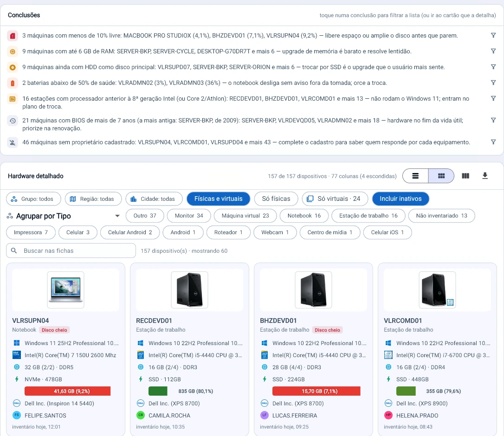Click filter icon for HDD main disk conclusion
Image resolution: width=504 pixels, height=436 pixels.
click(x=493, y=67)
